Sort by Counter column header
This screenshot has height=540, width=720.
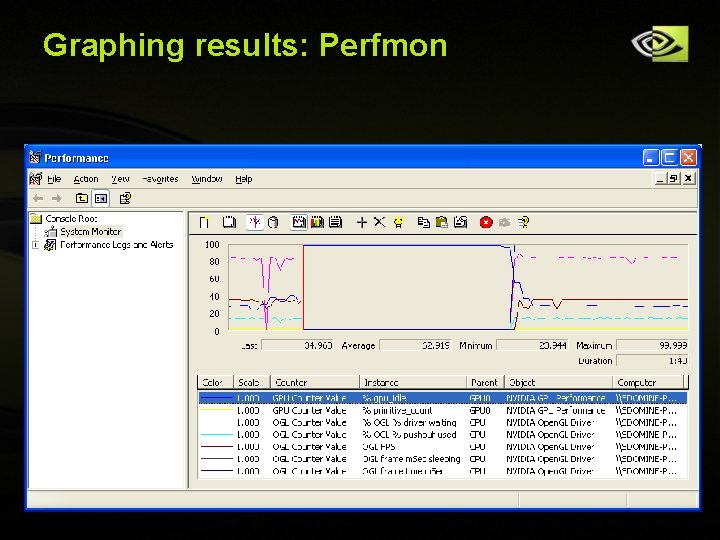click(315, 382)
